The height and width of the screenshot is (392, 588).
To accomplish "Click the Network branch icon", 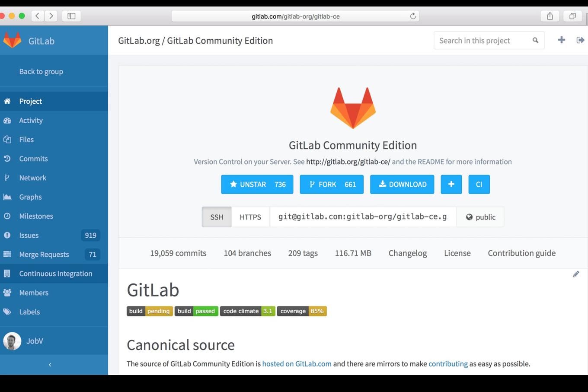I will (7, 178).
